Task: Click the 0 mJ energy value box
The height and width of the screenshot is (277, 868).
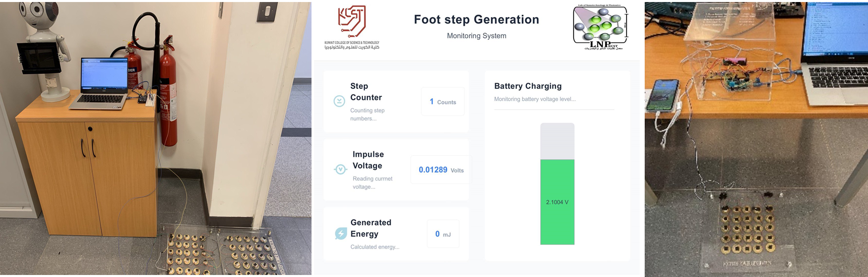Action: click(443, 234)
